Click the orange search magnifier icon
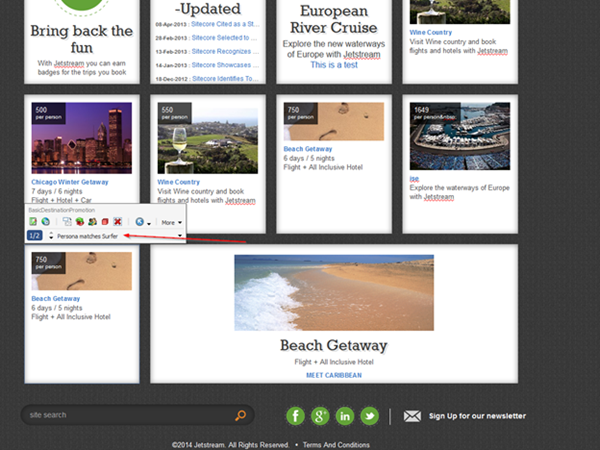The width and height of the screenshot is (600, 450). (x=240, y=415)
